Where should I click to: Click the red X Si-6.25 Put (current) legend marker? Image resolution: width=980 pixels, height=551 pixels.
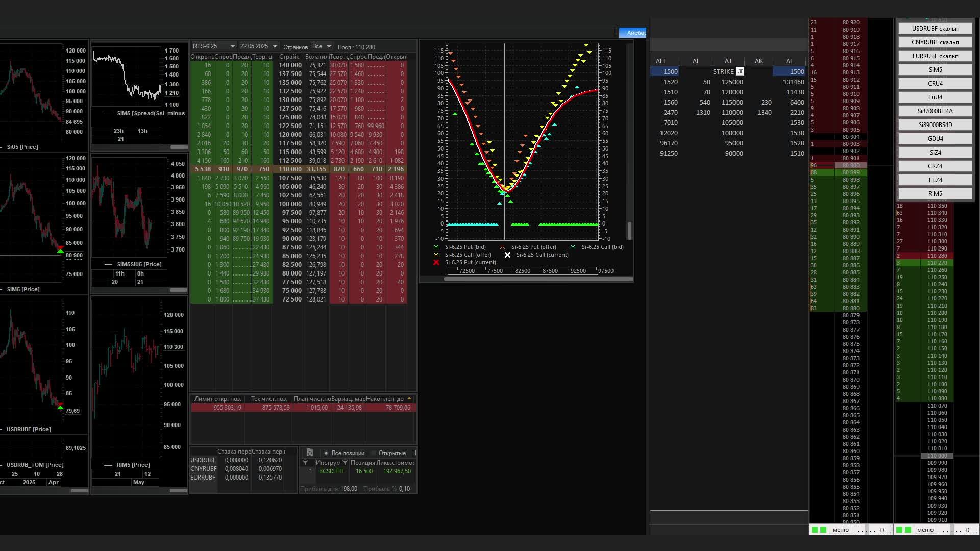point(436,262)
